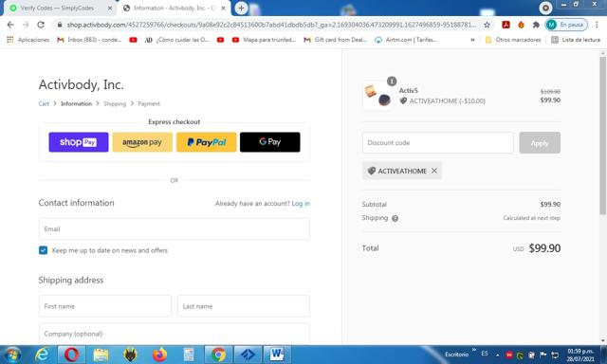
Task: Open the Aplicaciones bookmarks shortcut
Action: point(28,40)
